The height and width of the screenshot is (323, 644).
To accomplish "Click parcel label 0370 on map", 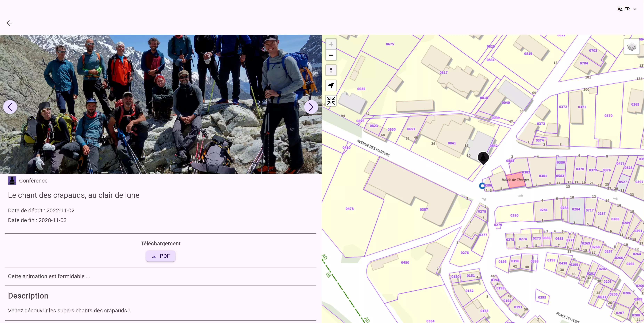I will point(608,116).
